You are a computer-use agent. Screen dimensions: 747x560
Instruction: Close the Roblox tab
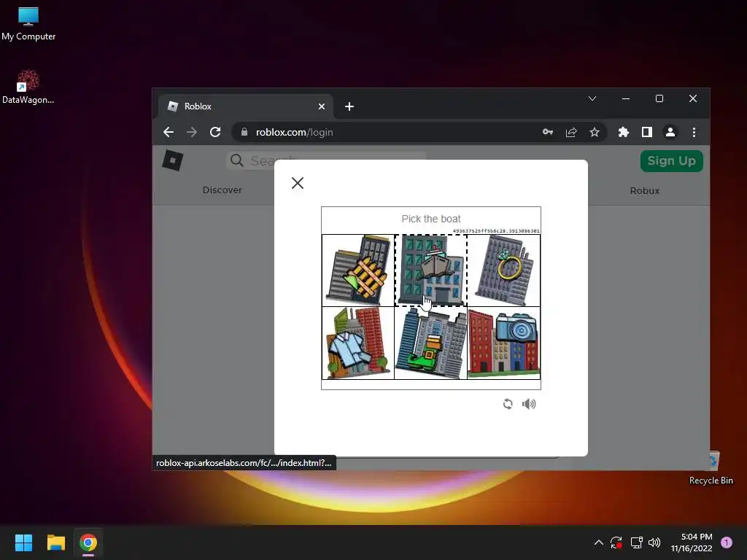[x=322, y=106]
